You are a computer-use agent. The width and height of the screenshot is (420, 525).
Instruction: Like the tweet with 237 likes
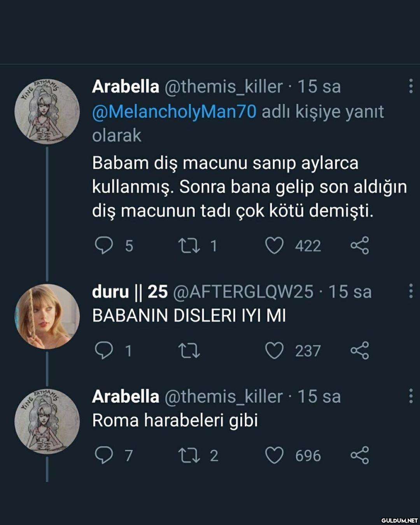click(274, 350)
